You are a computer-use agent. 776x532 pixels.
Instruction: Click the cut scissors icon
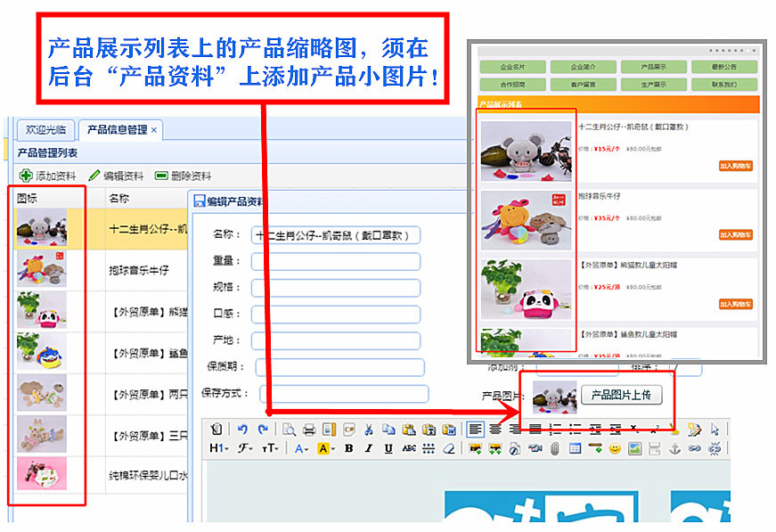369,429
